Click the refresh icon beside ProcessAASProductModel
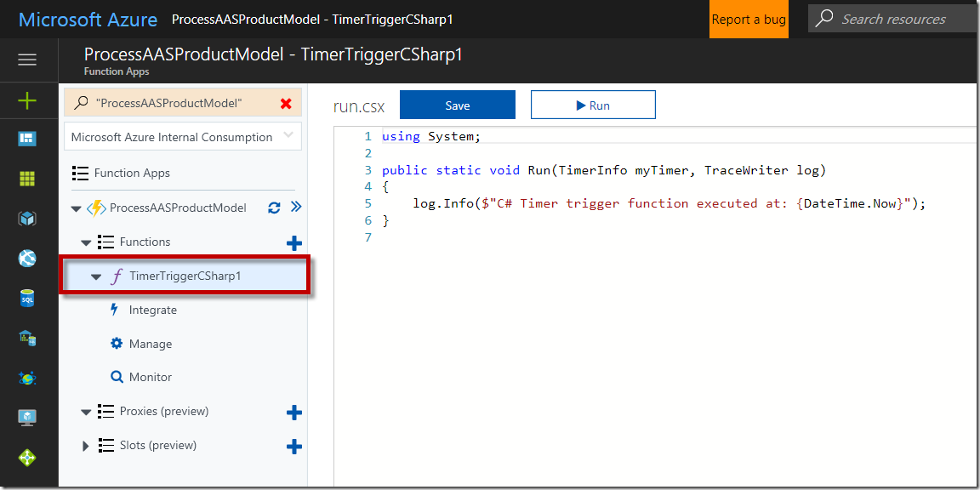 pyautogui.click(x=274, y=208)
